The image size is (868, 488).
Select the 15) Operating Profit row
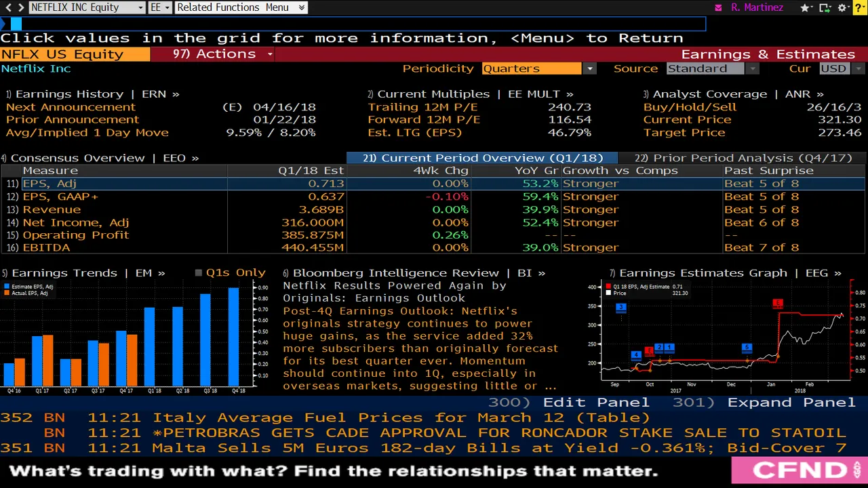(x=433, y=235)
